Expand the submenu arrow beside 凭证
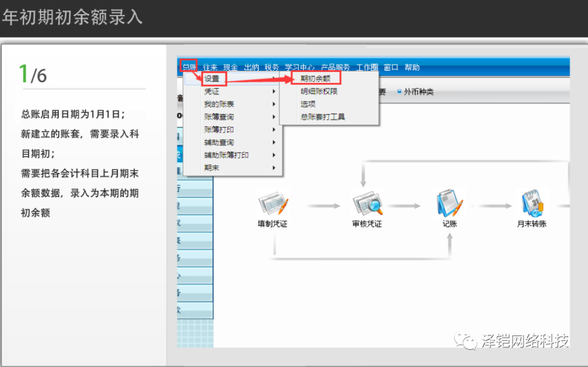Image resolution: width=588 pixels, height=367 pixels. point(274,91)
